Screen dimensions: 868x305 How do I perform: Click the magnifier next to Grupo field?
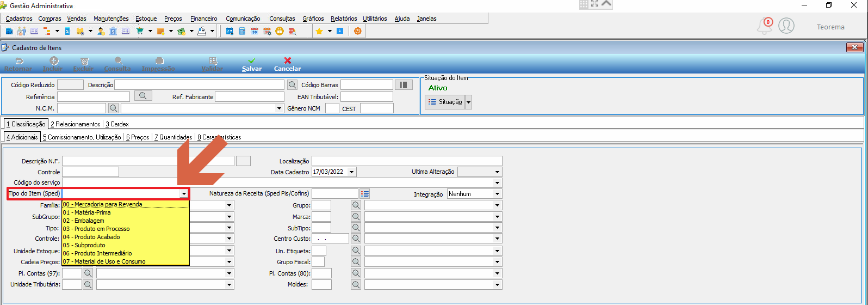(356, 205)
